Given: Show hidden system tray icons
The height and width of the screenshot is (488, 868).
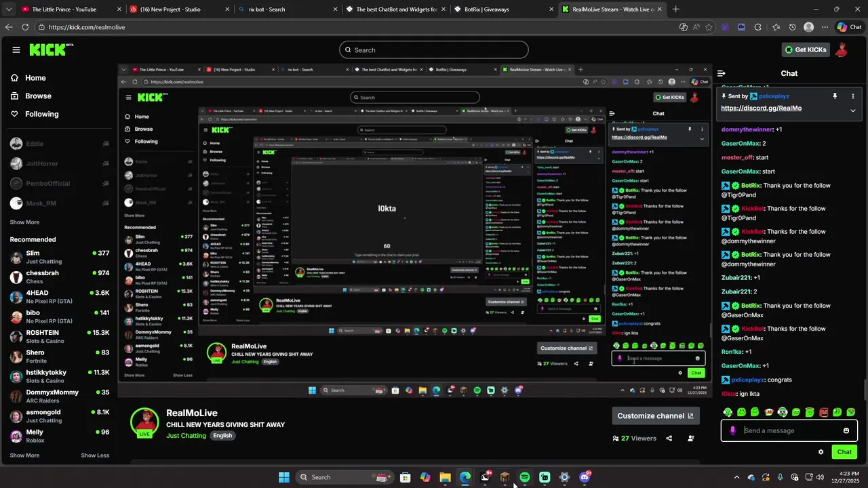Looking at the screenshot, I should pos(736,477).
